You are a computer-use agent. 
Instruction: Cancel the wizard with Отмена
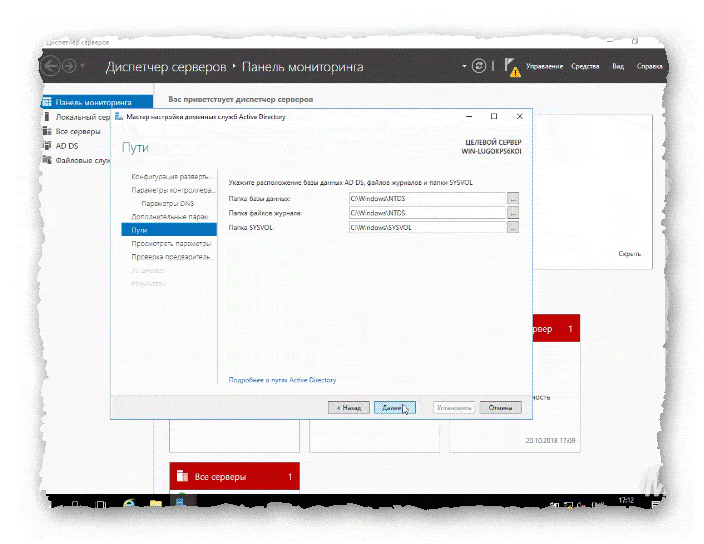[499, 408]
